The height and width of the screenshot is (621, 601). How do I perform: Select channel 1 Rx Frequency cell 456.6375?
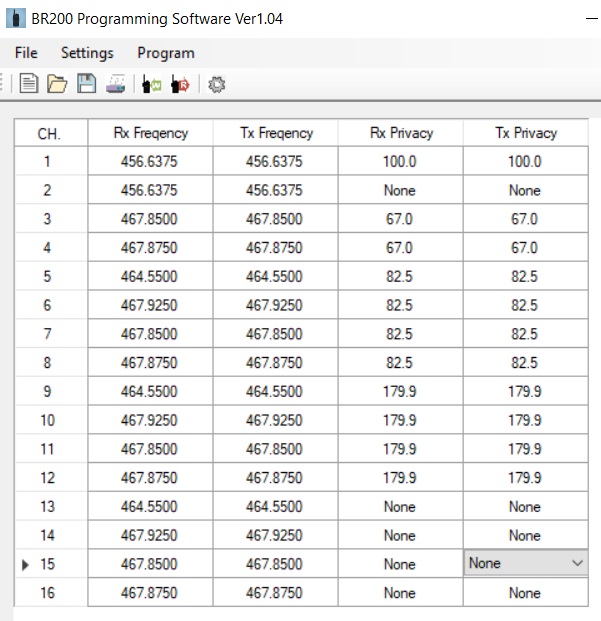tap(150, 161)
